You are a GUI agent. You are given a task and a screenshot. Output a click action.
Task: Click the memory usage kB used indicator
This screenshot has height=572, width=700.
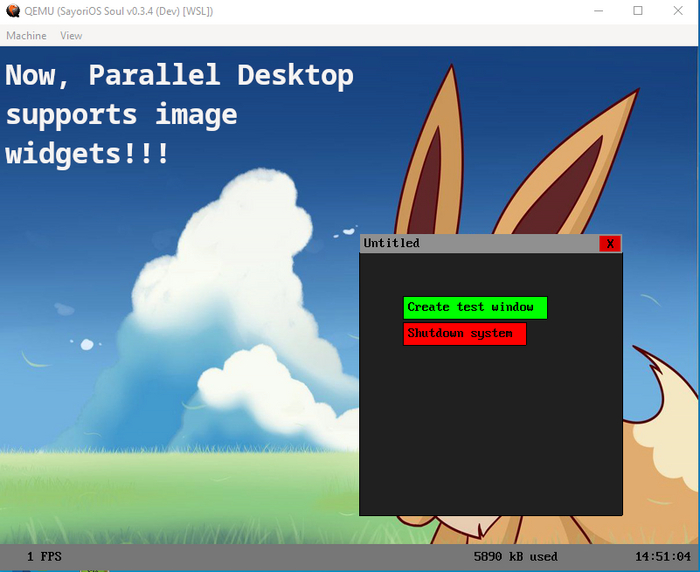(x=516, y=556)
